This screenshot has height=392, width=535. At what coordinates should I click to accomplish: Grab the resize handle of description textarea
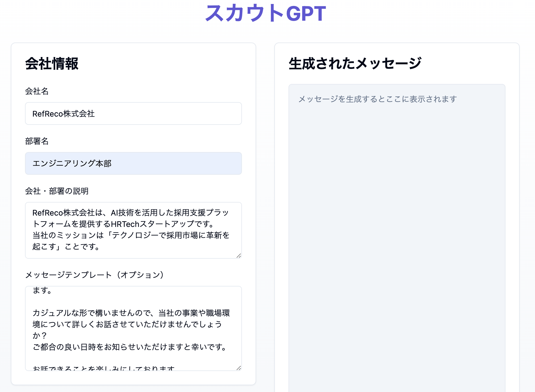[239, 256]
